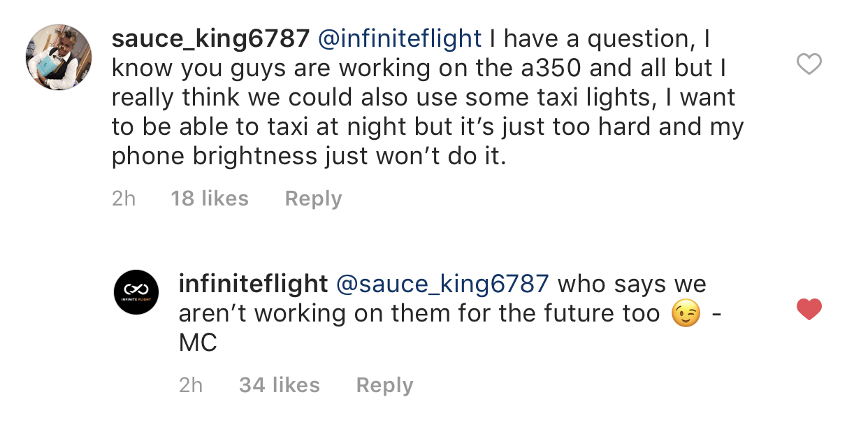Open the @sauce_king6787 mention in the reply
868x425 pixels.
point(442,284)
